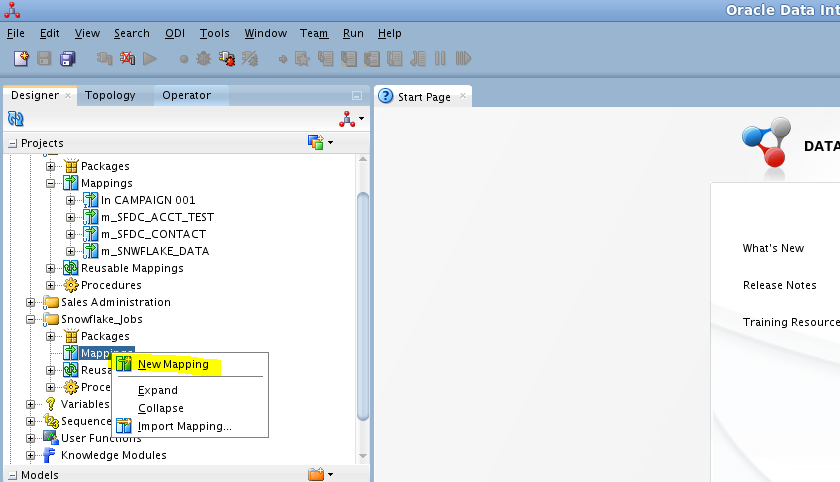Expand the Packages node under Snowflake_Jobs
The image size is (840, 482).
(x=50, y=336)
